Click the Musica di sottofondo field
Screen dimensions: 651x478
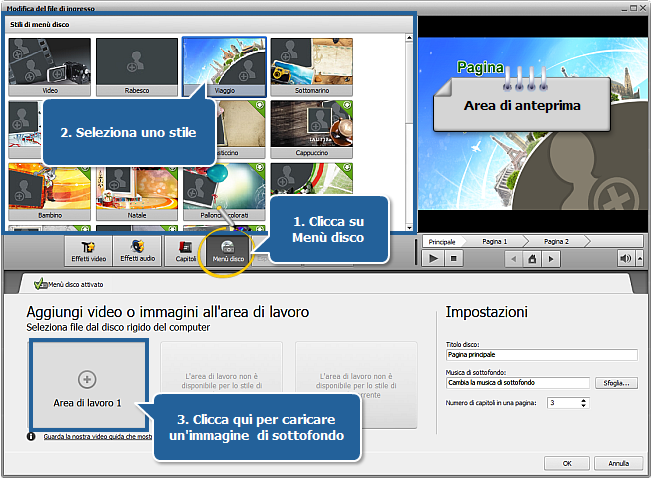517,382
